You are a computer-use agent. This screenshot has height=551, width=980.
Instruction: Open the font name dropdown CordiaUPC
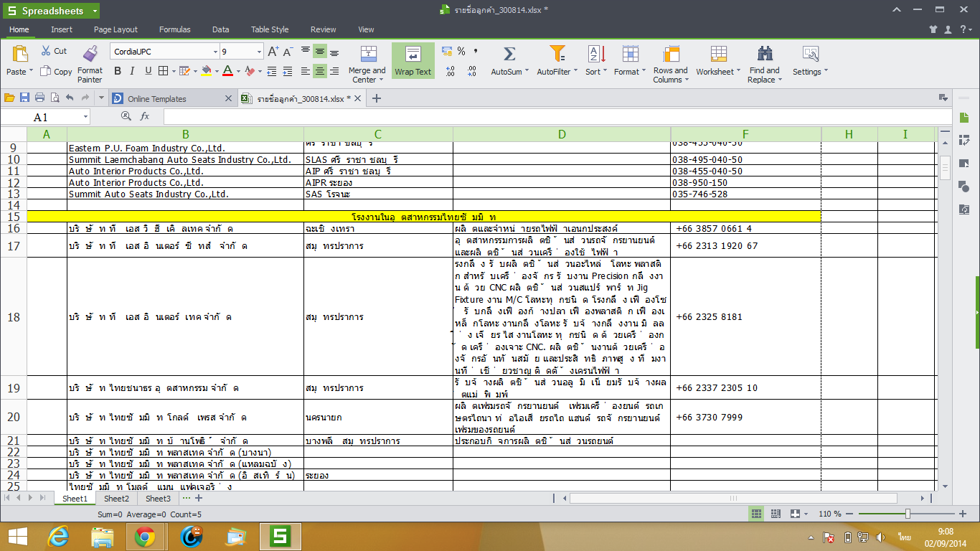[215, 52]
